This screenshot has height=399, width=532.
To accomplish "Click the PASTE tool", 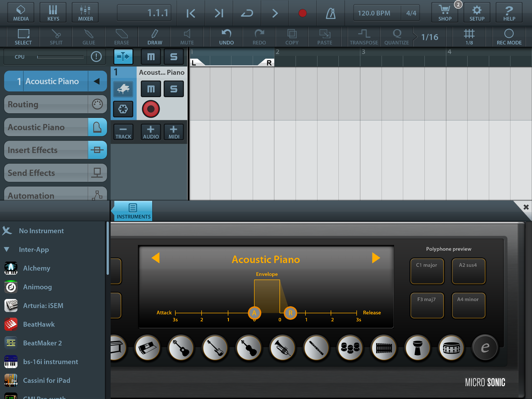I will coord(325,37).
